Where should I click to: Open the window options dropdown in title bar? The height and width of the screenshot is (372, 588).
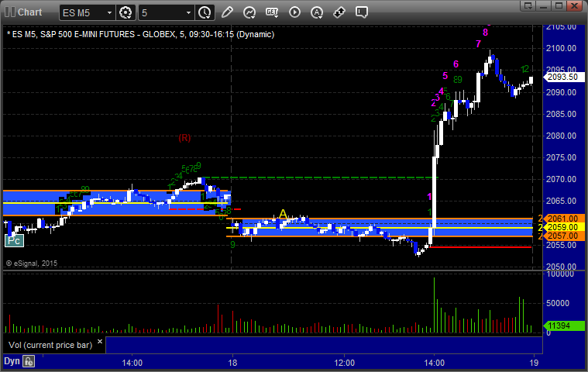528,5
